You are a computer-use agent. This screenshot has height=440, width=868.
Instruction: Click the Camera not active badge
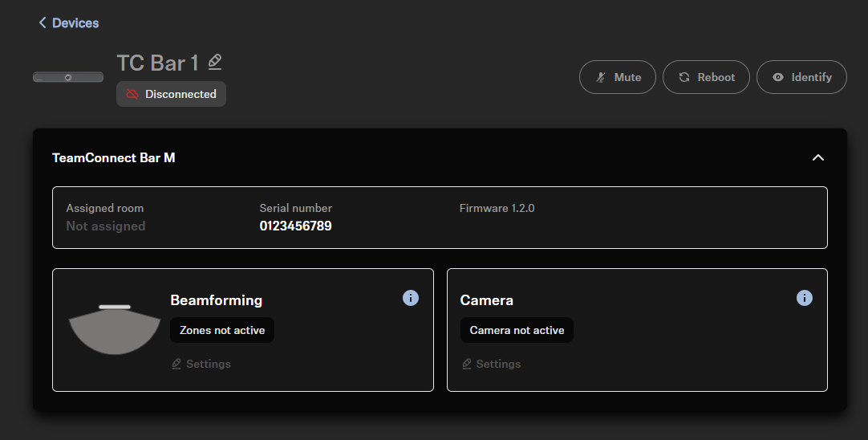point(517,330)
